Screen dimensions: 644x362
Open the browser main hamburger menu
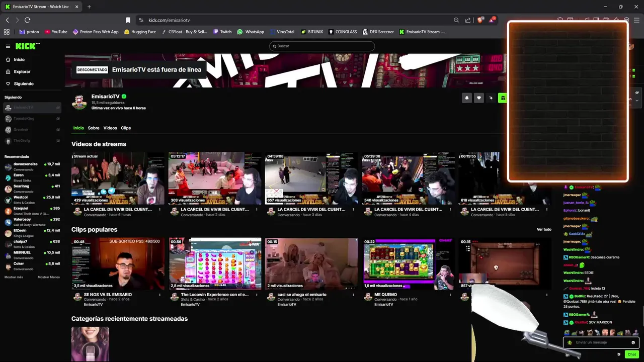pos(636,20)
